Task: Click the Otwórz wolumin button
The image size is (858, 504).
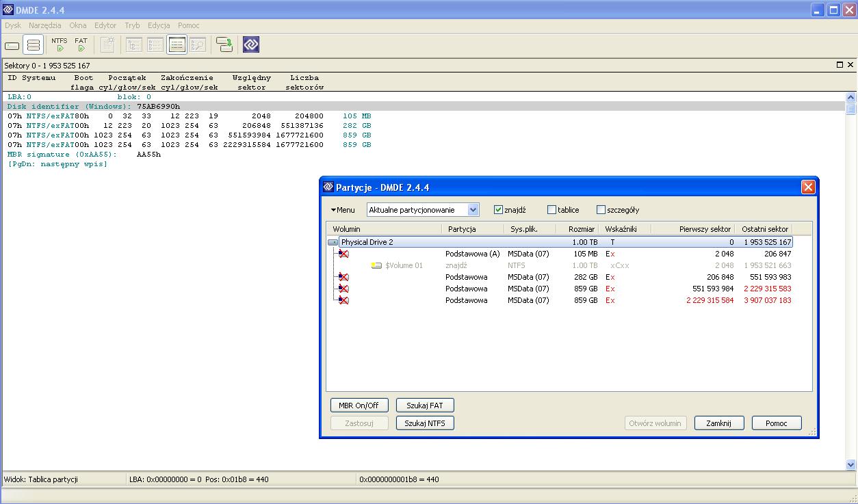Action: [655, 423]
